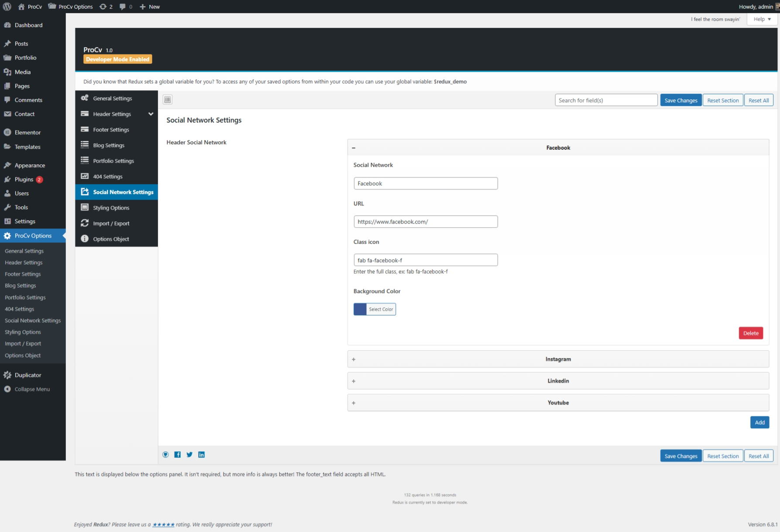Open Blog Settings in the Redux panel

(116, 145)
